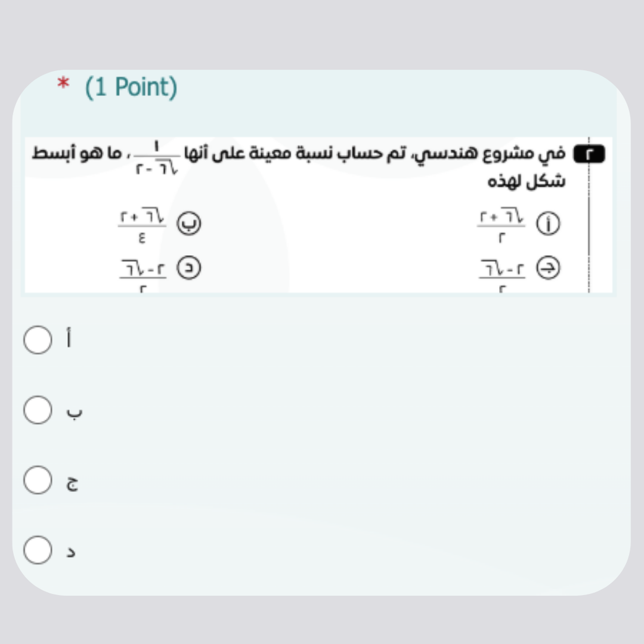Click the circled د icon in question image
This screenshot has width=644, height=644.
click(x=188, y=270)
